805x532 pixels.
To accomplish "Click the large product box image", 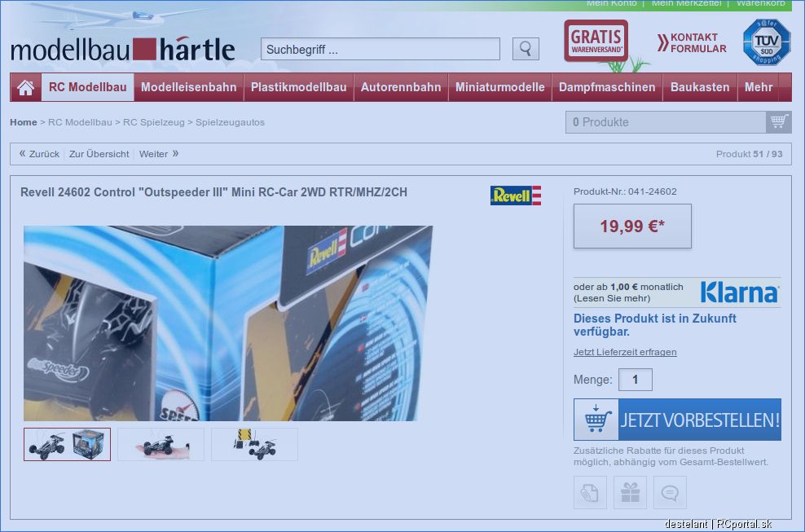I will [228, 323].
